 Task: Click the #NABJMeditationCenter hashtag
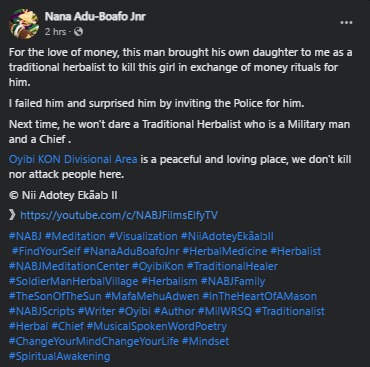tap(69, 266)
